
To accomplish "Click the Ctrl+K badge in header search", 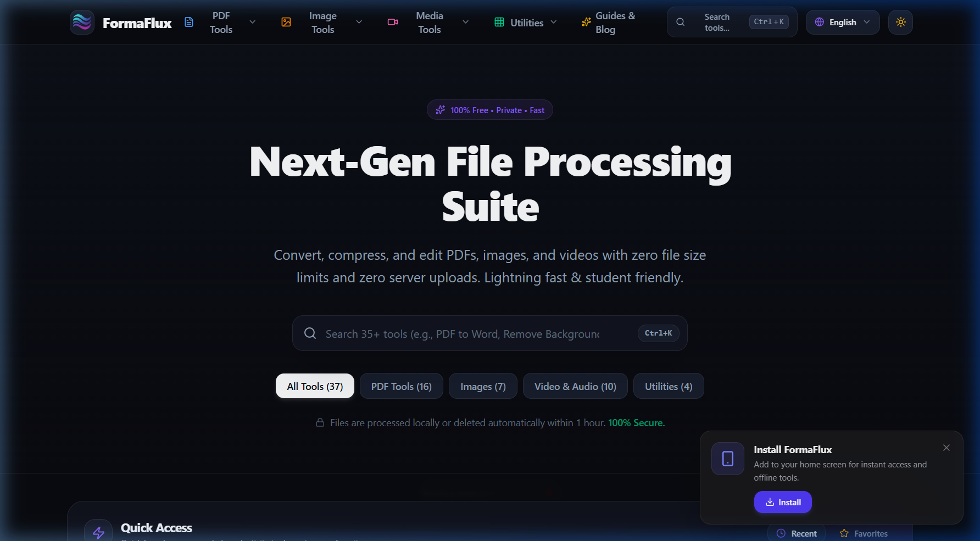I will click(x=769, y=22).
